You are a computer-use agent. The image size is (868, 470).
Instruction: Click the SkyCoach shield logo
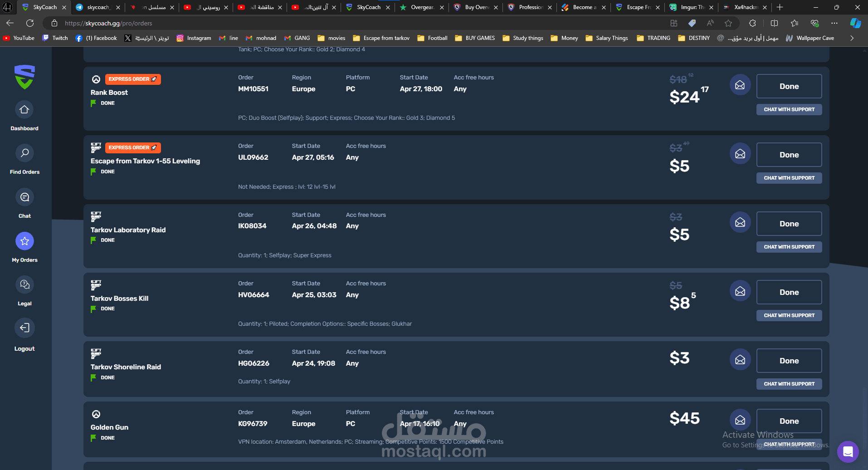24,77
